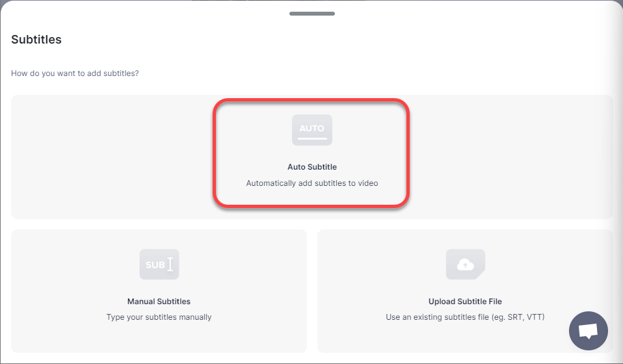Open the chat support bubble
The image size is (623, 364).
[x=588, y=331]
